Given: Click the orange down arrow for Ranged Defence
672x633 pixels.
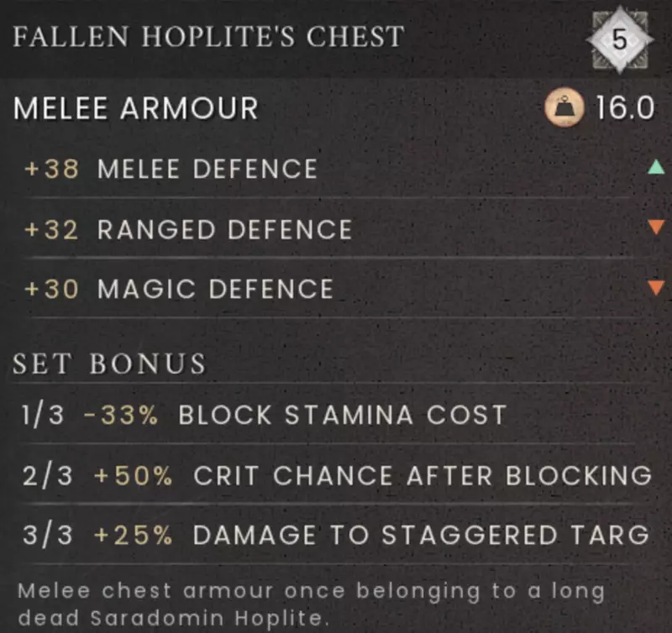Looking at the screenshot, I should tap(656, 228).
